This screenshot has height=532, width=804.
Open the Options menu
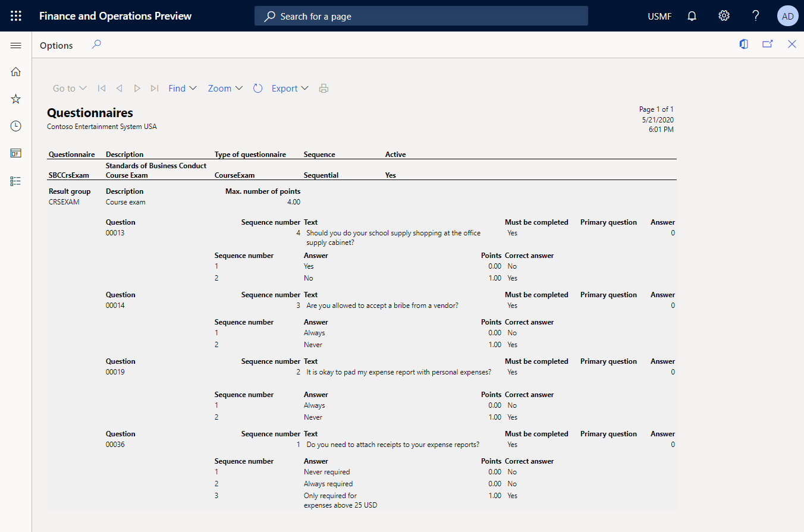[56, 45]
